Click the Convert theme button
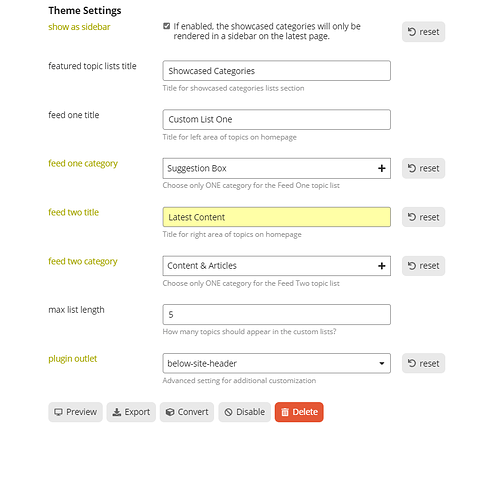The width and height of the screenshot is (490, 500). 187,412
